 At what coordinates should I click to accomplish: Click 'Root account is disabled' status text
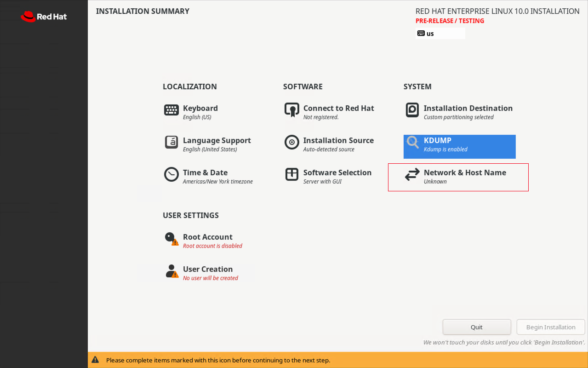212,246
